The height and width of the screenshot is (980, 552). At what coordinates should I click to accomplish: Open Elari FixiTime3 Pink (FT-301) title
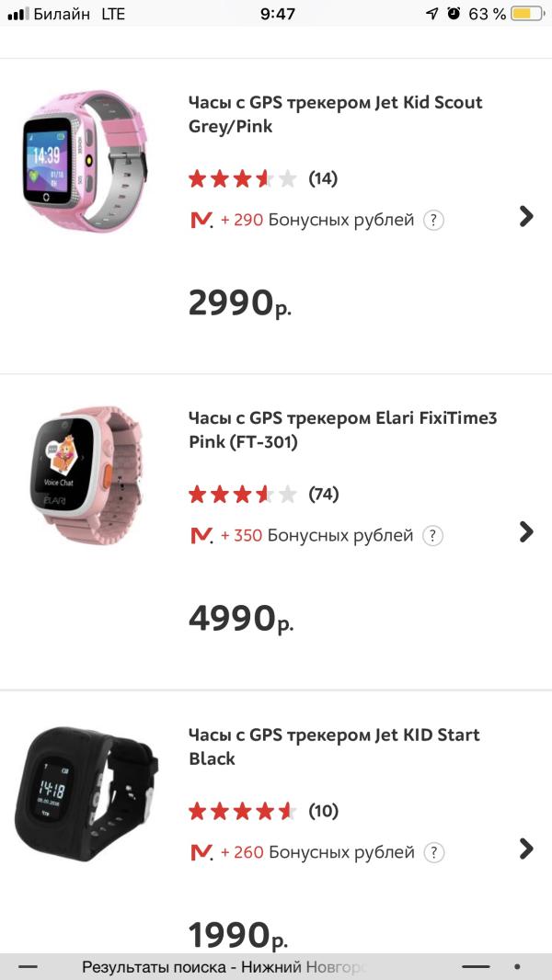[342, 430]
